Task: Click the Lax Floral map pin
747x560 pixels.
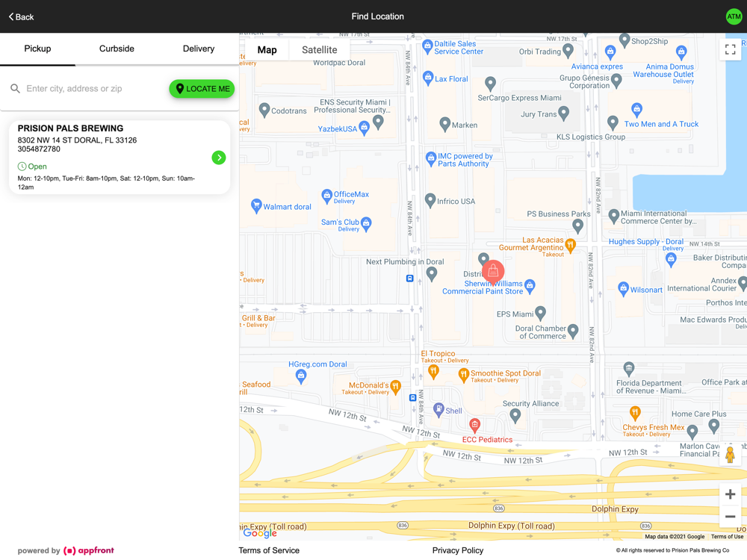Action: click(428, 78)
